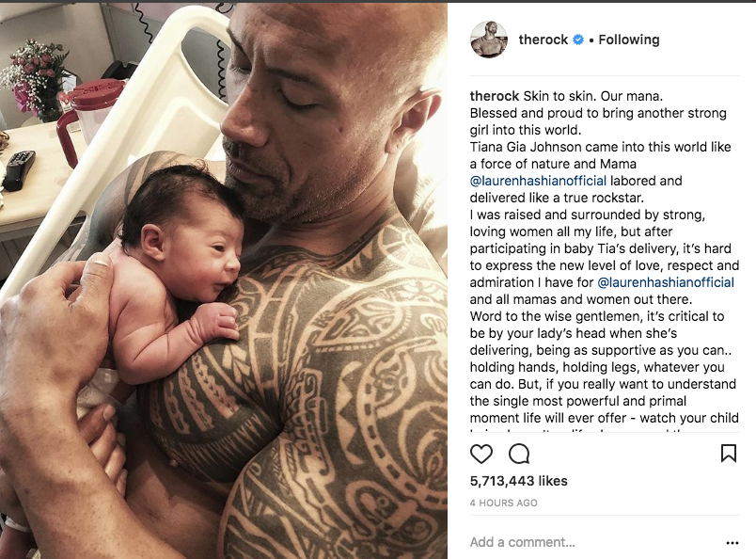Open the three-dot more options menu
Screen dimensions: 756x559
[732, 543]
